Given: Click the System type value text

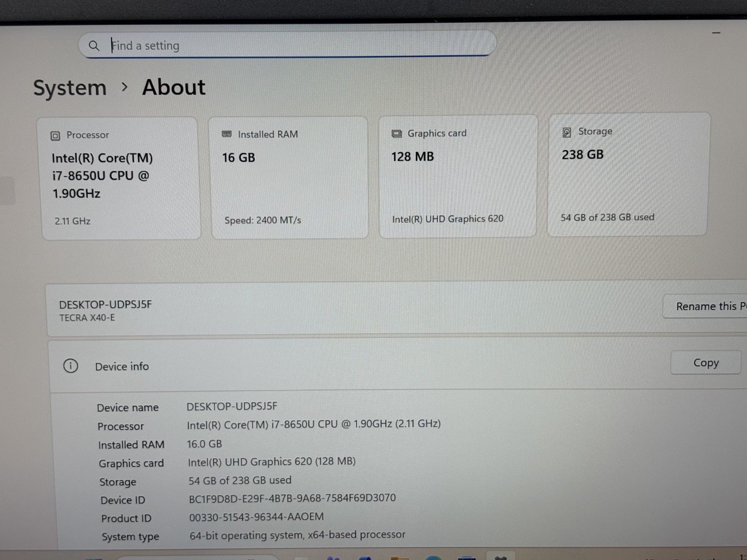Looking at the screenshot, I should tap(297, 535).
